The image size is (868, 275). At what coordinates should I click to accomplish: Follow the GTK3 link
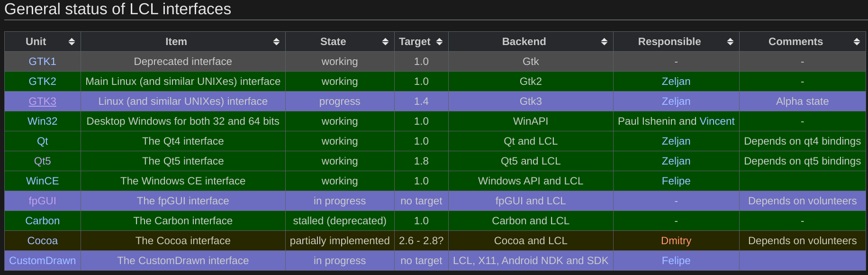43,101
